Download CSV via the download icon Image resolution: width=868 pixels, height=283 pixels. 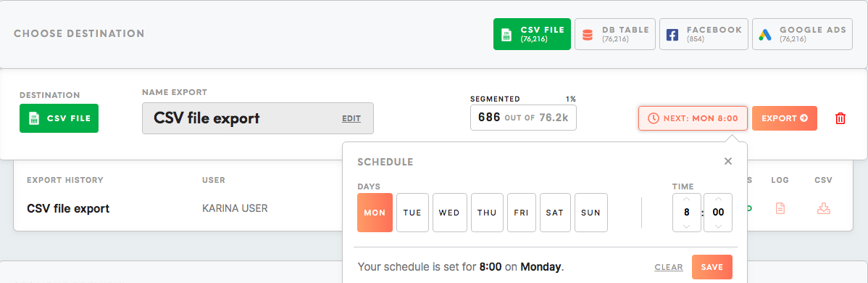click(823, 209)
